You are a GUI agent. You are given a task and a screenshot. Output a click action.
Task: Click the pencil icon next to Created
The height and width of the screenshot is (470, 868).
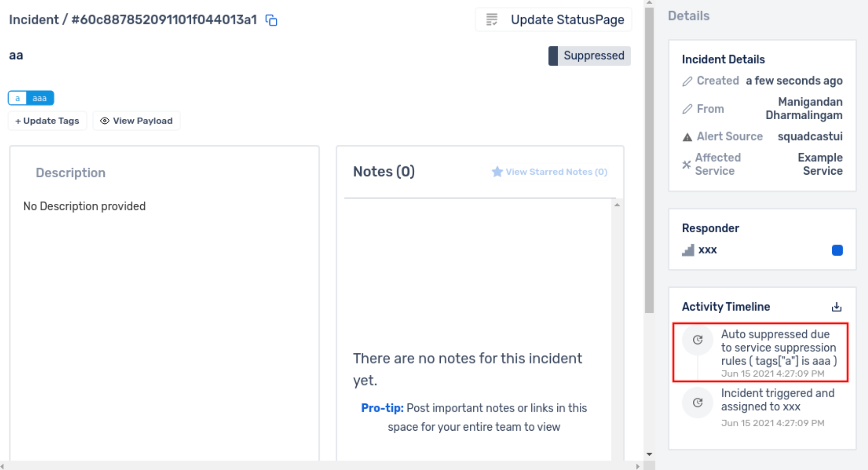coord(688,81)
